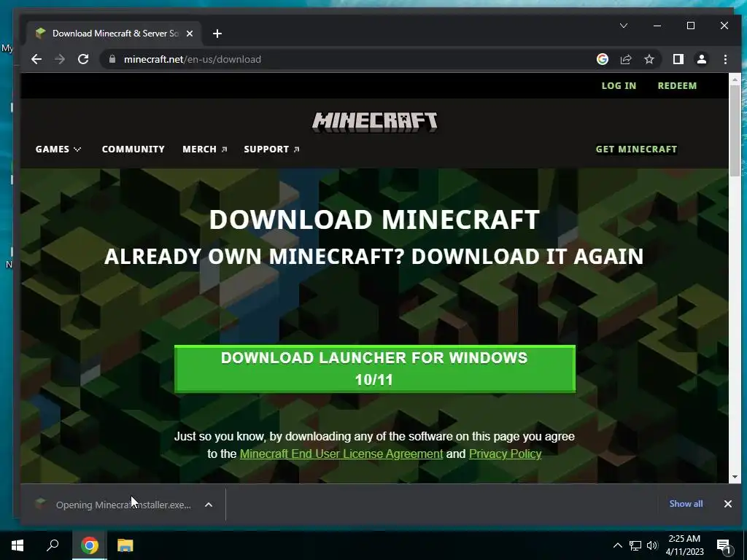Close the downloads bar
Viewport: 747px width, 560px height.
(x=727, y=504)
